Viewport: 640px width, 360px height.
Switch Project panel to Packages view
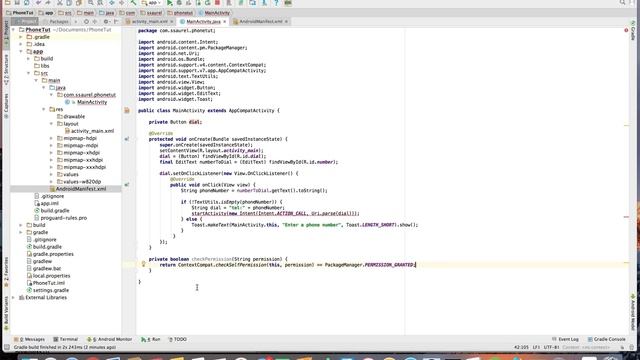point(59,21)
